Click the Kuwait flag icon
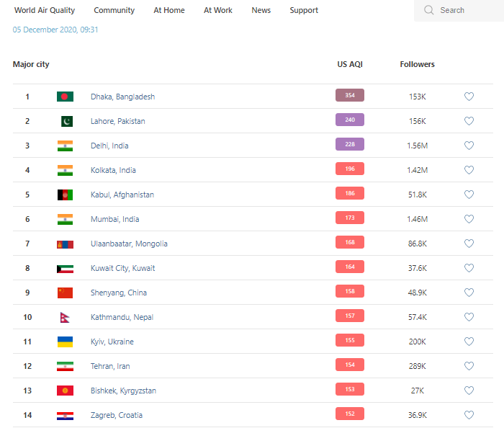 click(x=65, y=268)
